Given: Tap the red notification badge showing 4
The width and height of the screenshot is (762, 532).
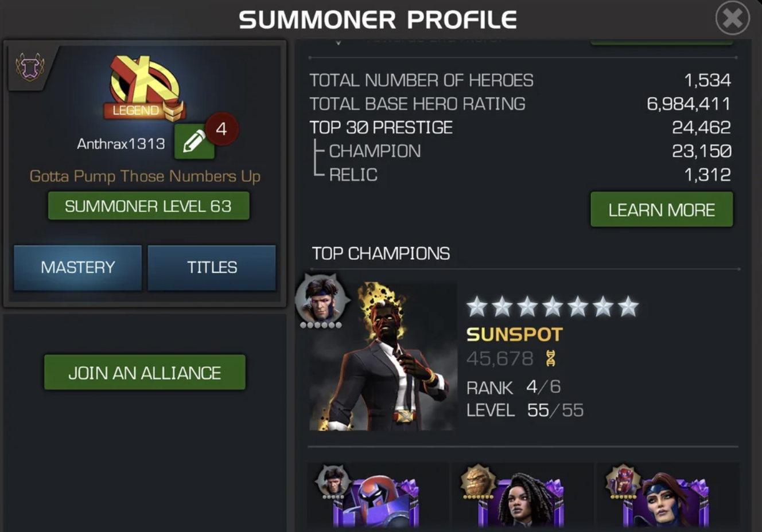Looking at the screenshot, I should [221, 129].
